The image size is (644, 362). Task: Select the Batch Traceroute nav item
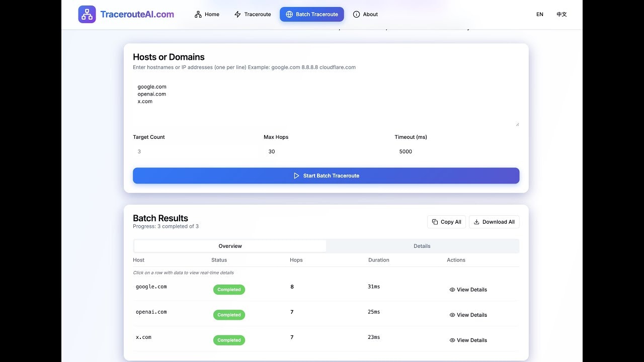pos(312,15)
